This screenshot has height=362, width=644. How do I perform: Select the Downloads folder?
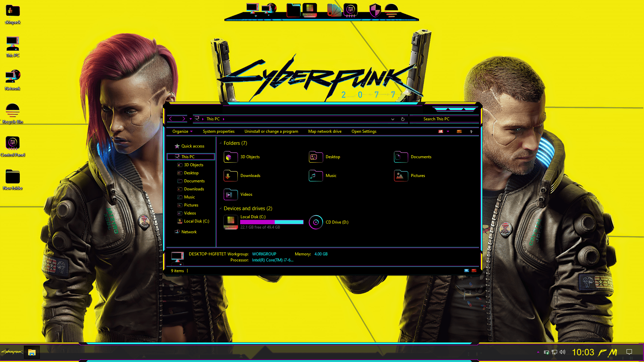(250, 176)
